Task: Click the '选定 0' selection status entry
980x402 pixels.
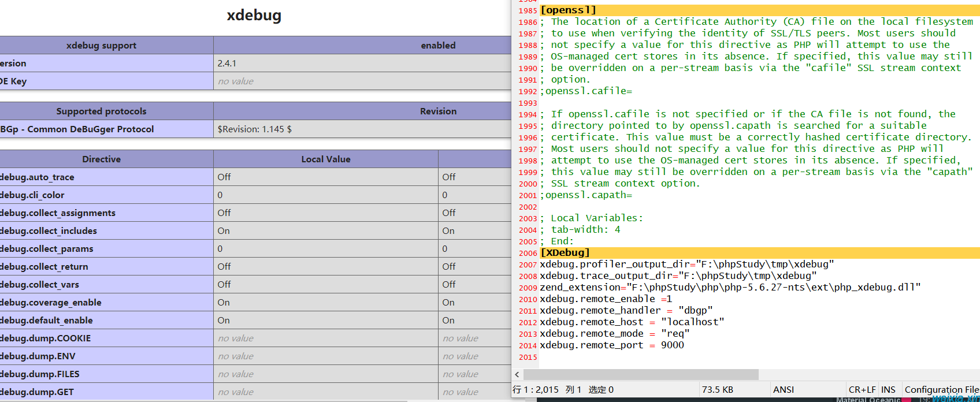Action: [601, 390]
